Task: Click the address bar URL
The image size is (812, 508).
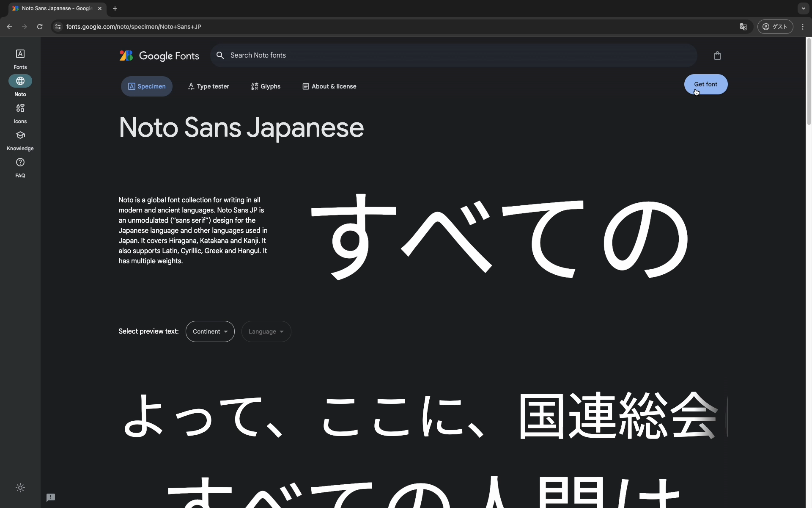Action: [134, 27]
